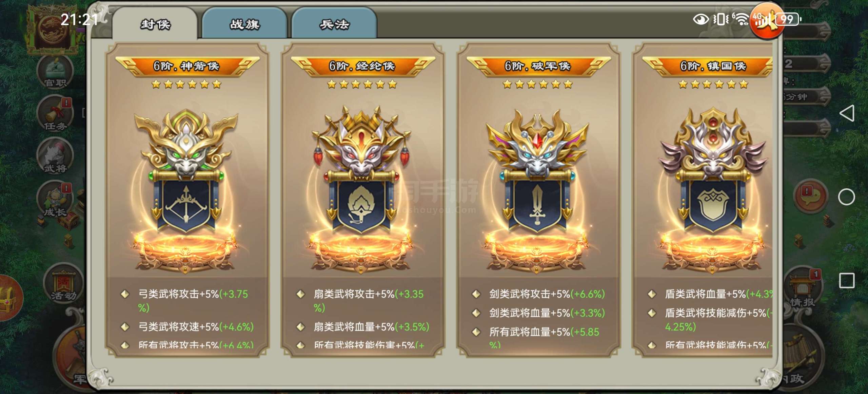The height and width of the screenshot is (394, 868).
Task: Tap the Android recent apps square
Action: 847,281
